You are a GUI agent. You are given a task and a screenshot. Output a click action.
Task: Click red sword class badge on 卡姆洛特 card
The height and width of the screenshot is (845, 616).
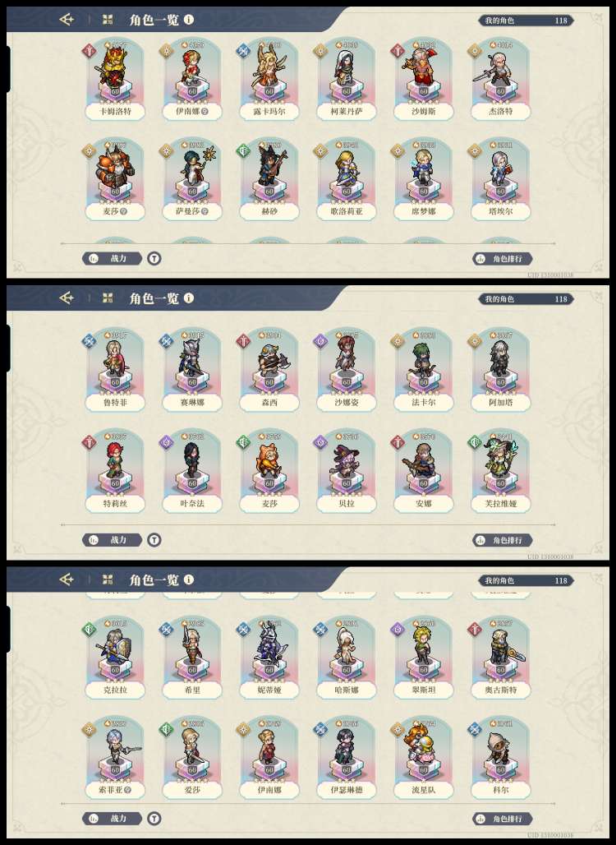[89, 51]
